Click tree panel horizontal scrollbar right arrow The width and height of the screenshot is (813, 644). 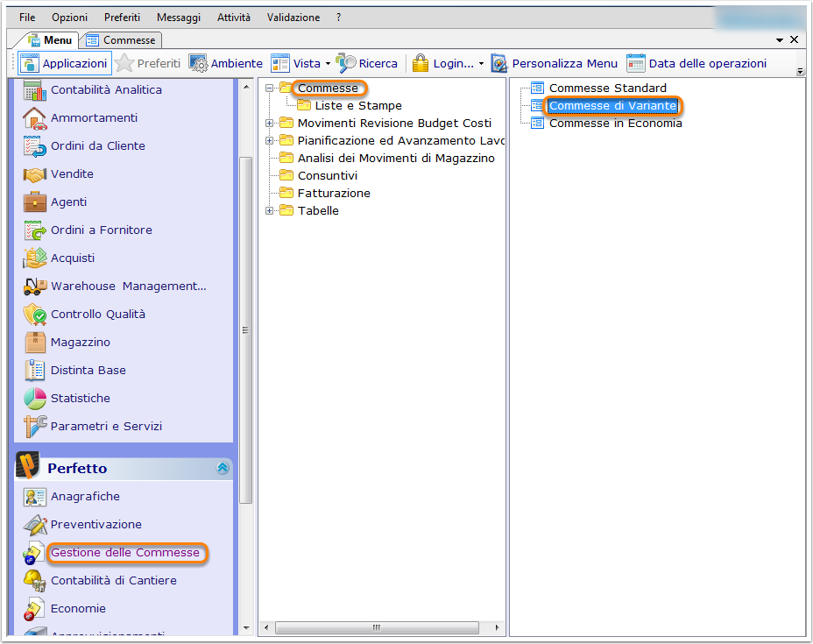click(497, 628)
